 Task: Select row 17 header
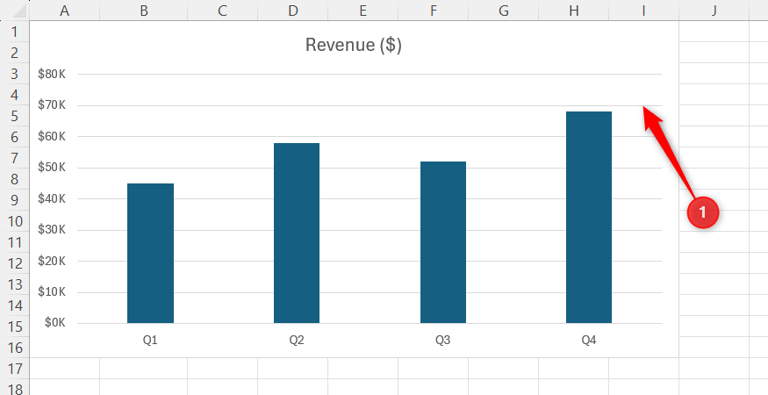15,369
